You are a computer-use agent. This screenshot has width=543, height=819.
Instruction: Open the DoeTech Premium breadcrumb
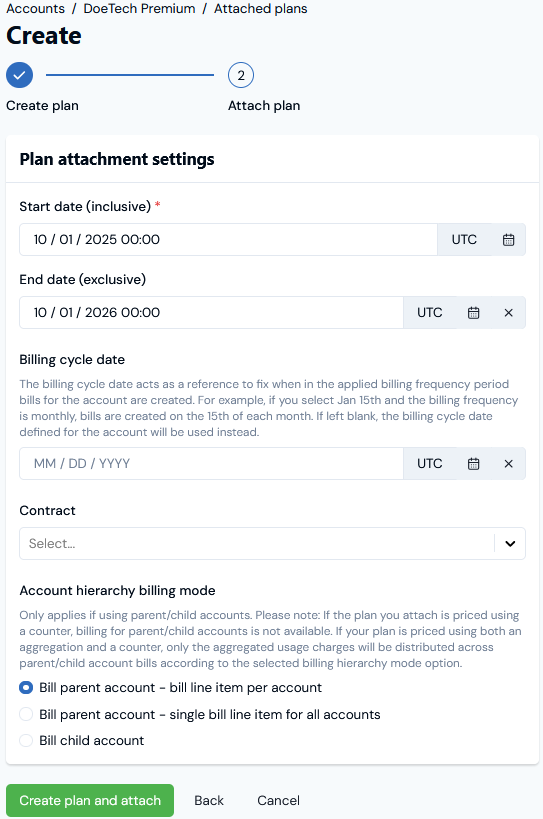[x=139, y=8]
